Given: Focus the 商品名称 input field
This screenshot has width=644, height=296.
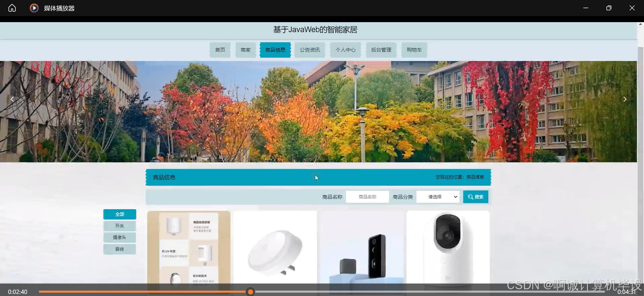Looking at the screenshot, I should click(x=368, y=197).
